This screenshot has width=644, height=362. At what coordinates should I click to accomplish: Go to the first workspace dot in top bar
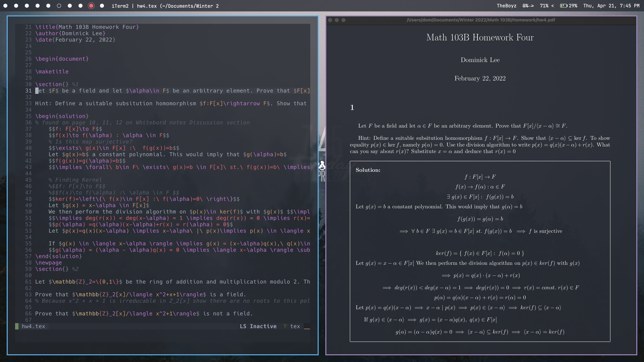(x=5, y=6)
